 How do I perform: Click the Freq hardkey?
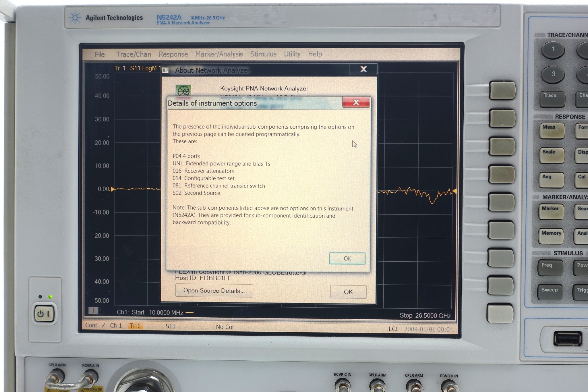[x=550, y=268]
